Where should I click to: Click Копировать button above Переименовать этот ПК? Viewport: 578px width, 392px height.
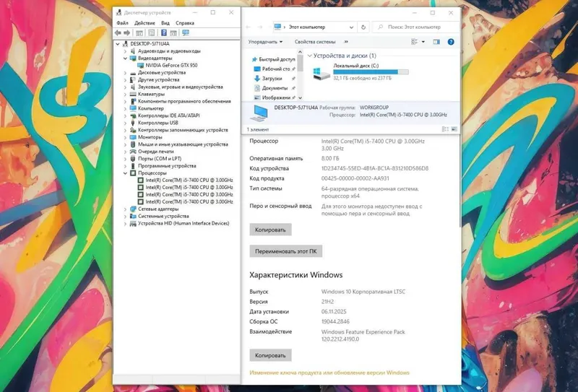pos(270,230)
